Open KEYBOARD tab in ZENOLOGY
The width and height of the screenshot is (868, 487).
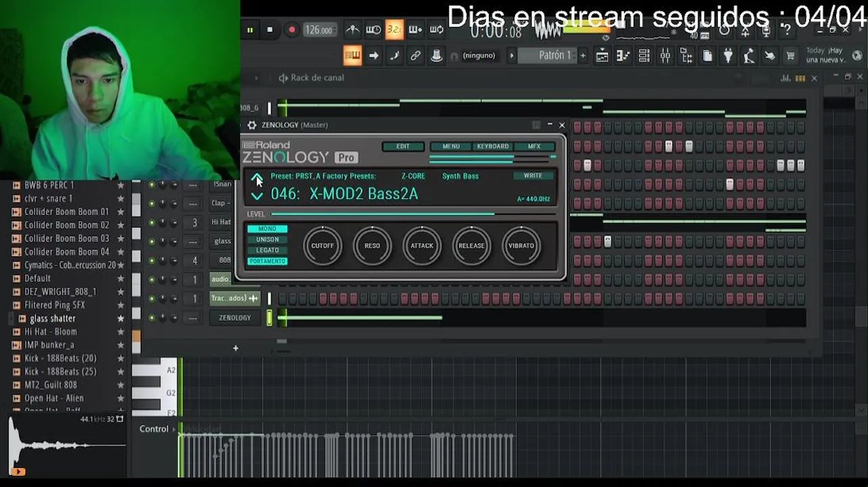(493, 146)
